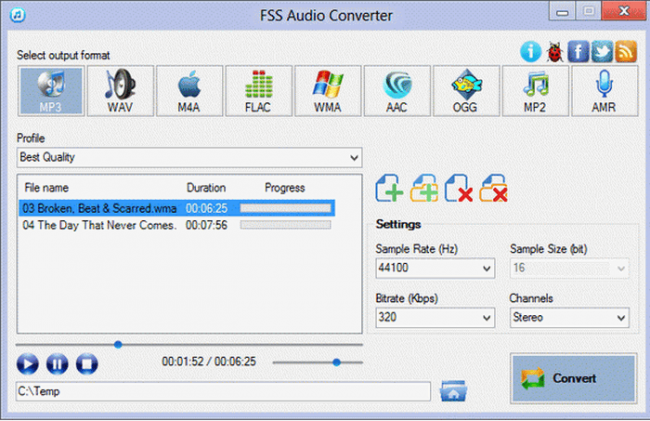
Task: Click the app icon in title bar
Action: click(18, 15)
